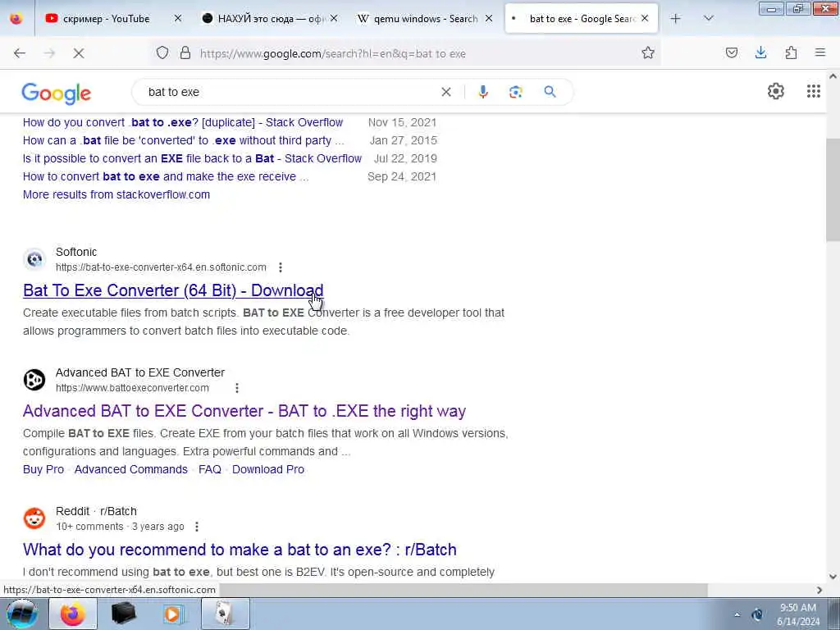This screenshot has height=630, width=840.
Task: Click the Softonic site favicon
Action: coord(34,259)
